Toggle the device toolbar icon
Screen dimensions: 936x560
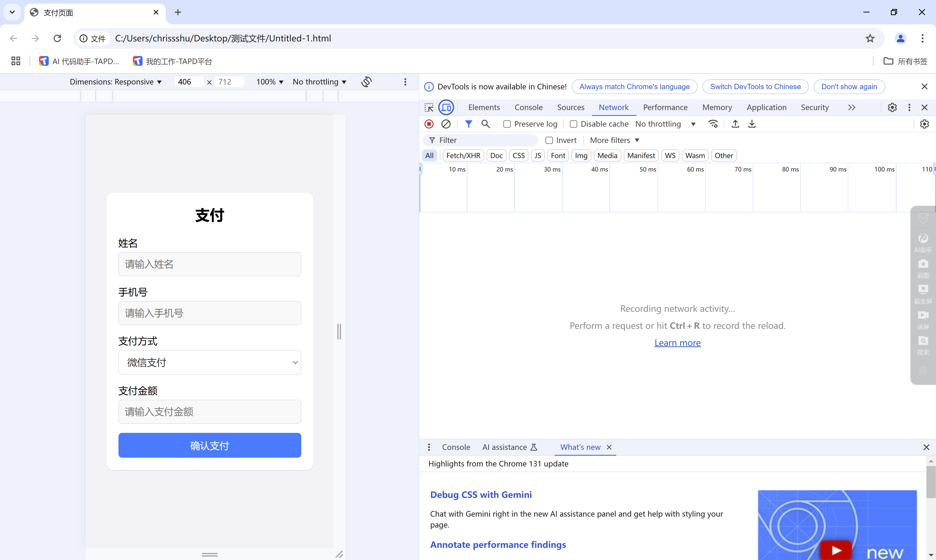pos(446,108)
